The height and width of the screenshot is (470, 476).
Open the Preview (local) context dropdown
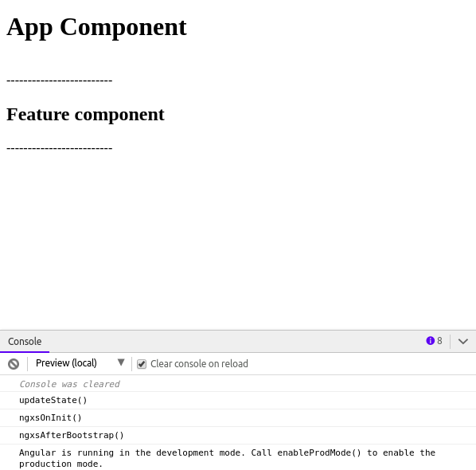pos(80,363)
